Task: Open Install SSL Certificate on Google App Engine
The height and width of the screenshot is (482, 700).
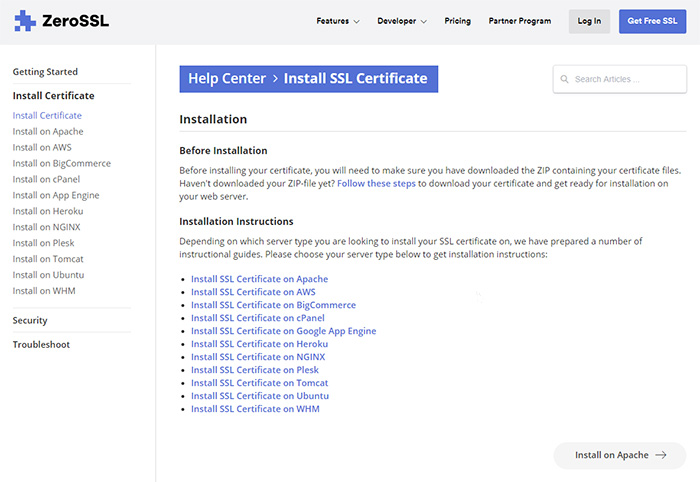Action: point(283,331)
